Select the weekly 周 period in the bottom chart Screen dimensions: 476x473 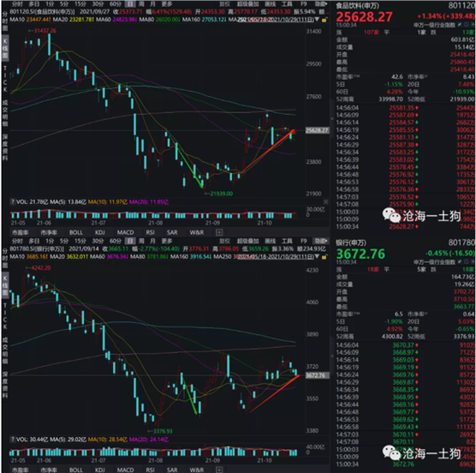click(141, 241)
